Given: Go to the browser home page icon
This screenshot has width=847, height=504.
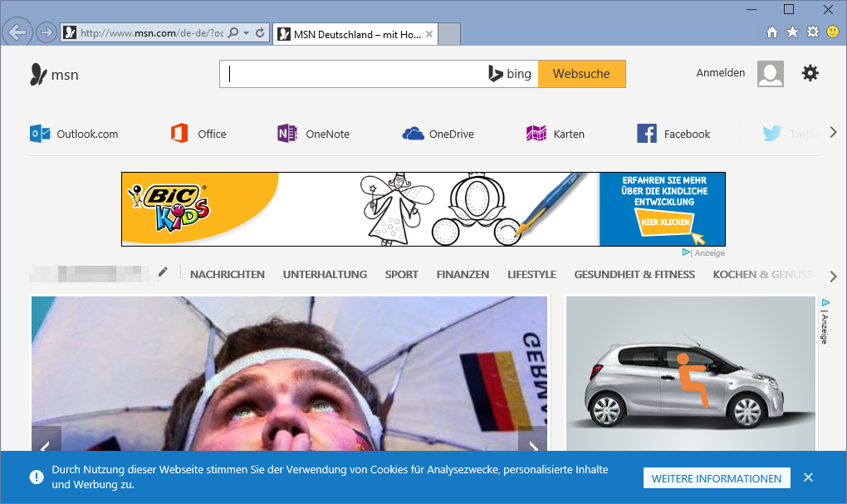Looking at the screenshot, I should tap(772, 32).
